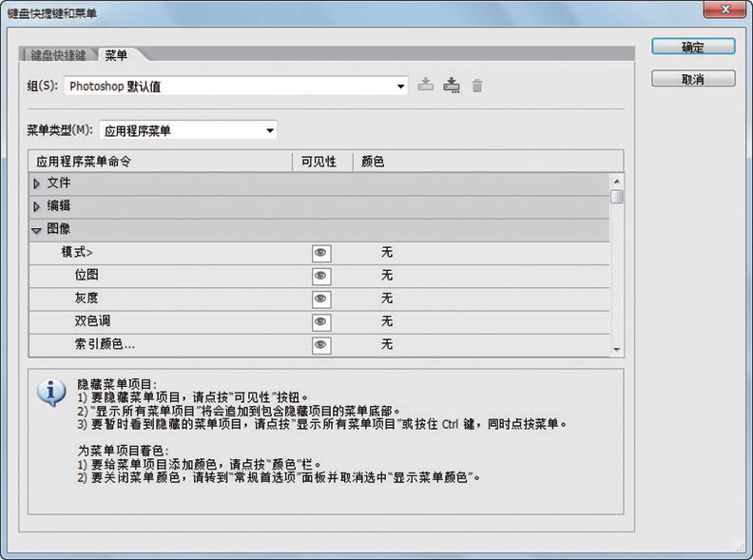Close the keyboard shortcuts dialog window
This screenshot has height=560, width=753.
[728, 11]
